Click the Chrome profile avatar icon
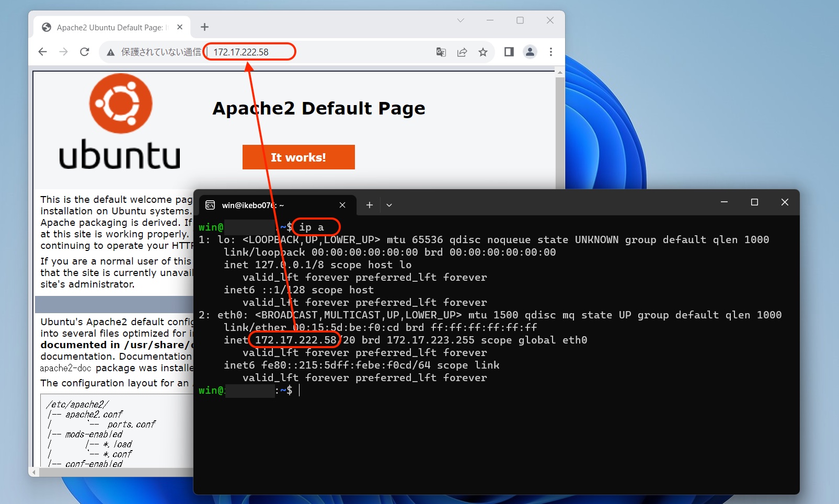This screenshot has height=504, width=839. tap(530, 52)
